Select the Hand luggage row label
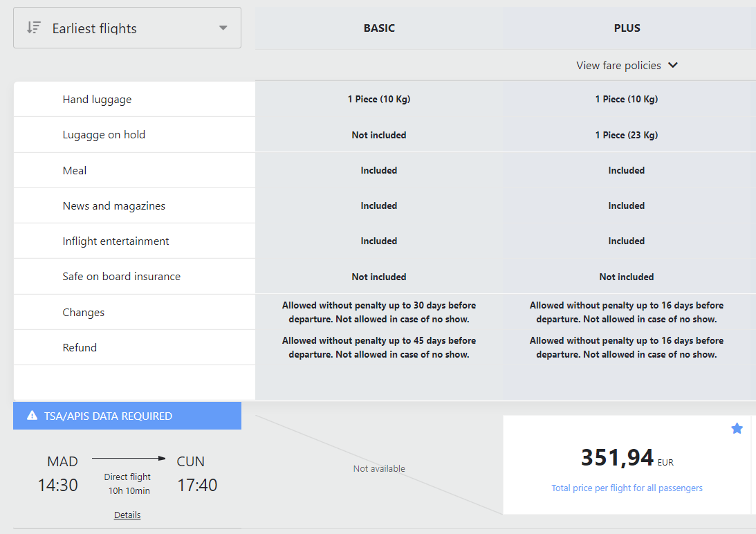The width and height of the screenshot is (756, 534). tap(97, 100)
